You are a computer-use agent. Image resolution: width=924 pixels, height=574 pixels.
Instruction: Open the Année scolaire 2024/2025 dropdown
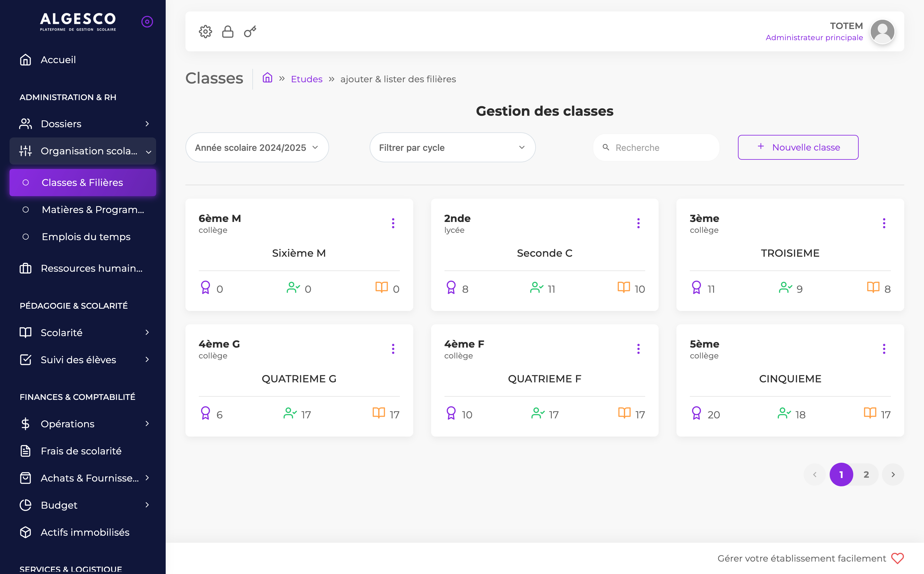[257, 147]
